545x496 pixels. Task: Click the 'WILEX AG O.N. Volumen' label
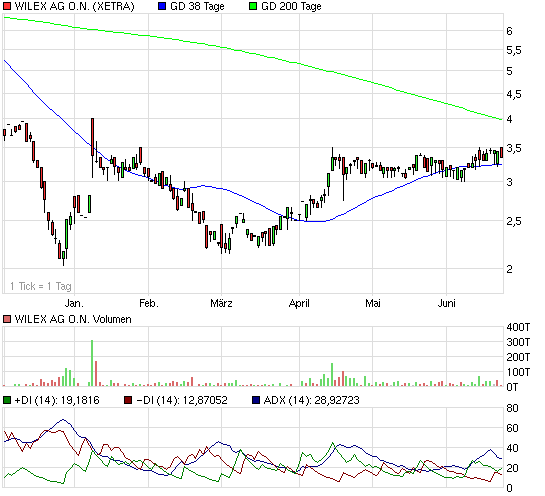(73, 319)
